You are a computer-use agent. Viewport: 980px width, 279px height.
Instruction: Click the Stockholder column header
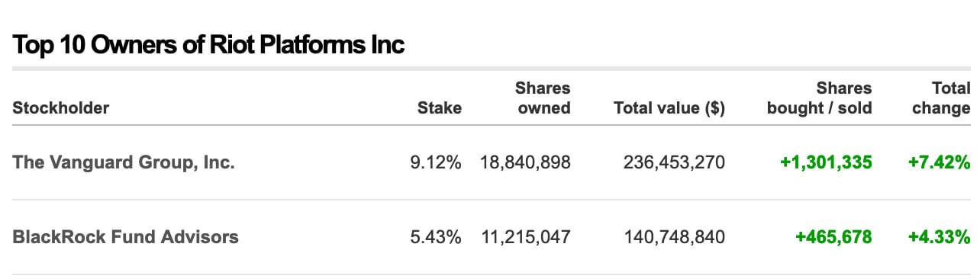pyautogui.click(x=61, y=107)
